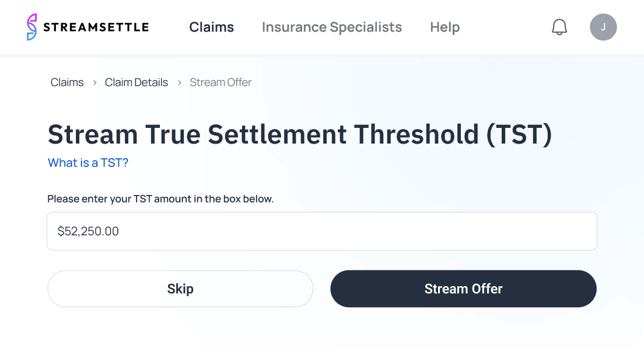Go back to Claim Details breadcrumb
The image size is (644, 348).
tap(136, 82)
